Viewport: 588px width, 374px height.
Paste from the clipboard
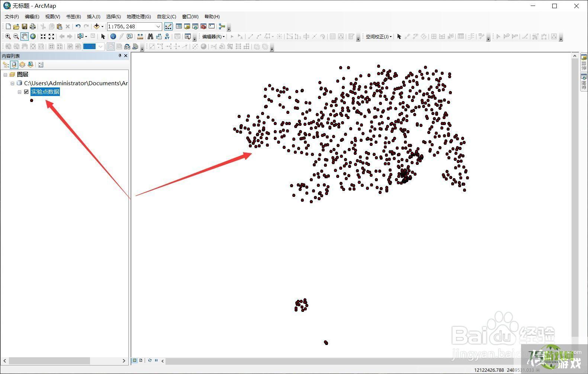pos(60,26)
